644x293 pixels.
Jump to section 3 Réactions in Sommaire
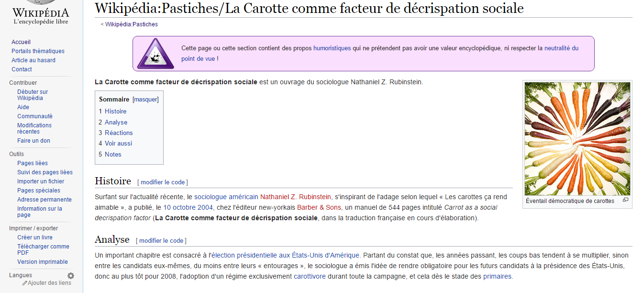[x=116, y=133]
